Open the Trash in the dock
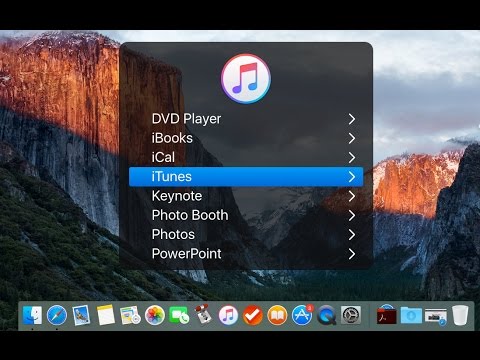480x360 pixels. pos(460,315)
